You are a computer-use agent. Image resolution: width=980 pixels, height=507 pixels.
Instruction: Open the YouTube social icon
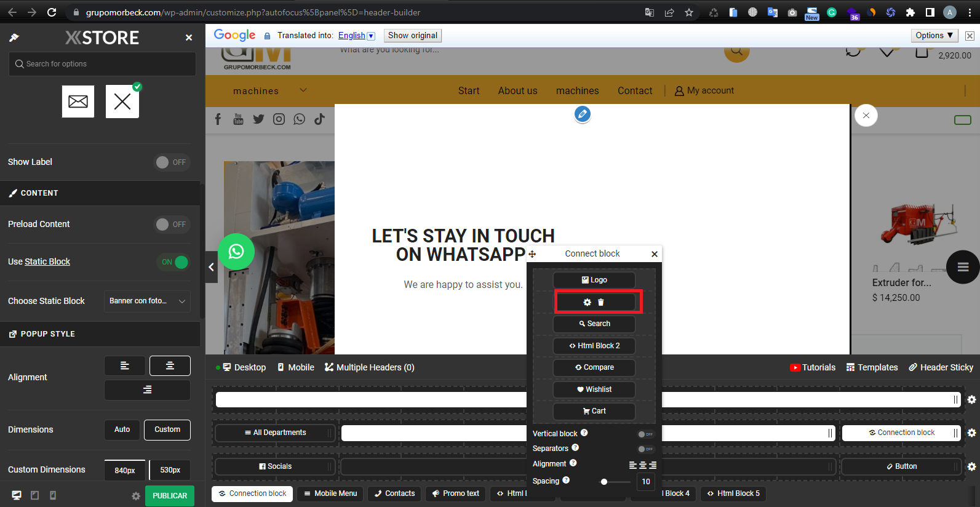coord(239,119)
